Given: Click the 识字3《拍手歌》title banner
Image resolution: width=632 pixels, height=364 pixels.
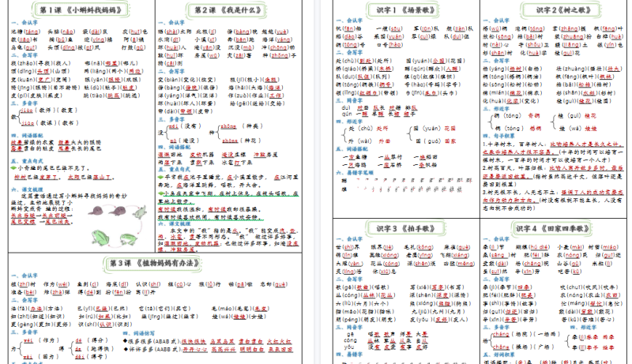Looking at the screenshot, I should point(401,228).
